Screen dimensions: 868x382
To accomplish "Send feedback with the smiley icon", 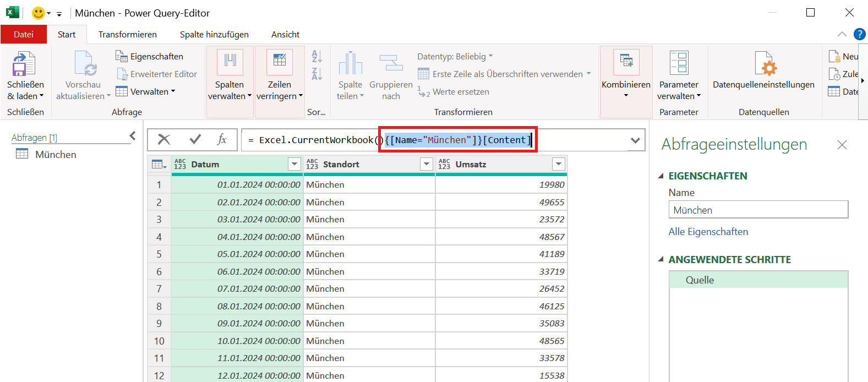I will click(39, 13).
